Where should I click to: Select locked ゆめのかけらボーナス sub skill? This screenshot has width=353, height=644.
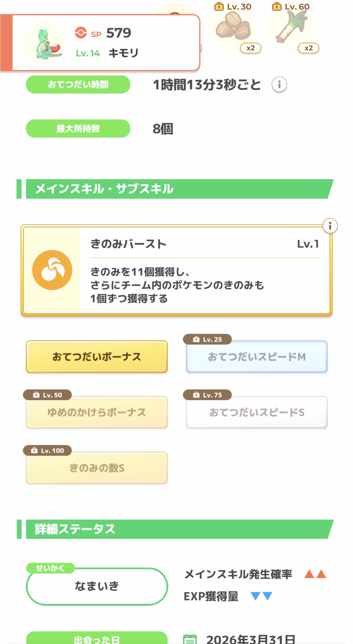(x=97, y=413)
